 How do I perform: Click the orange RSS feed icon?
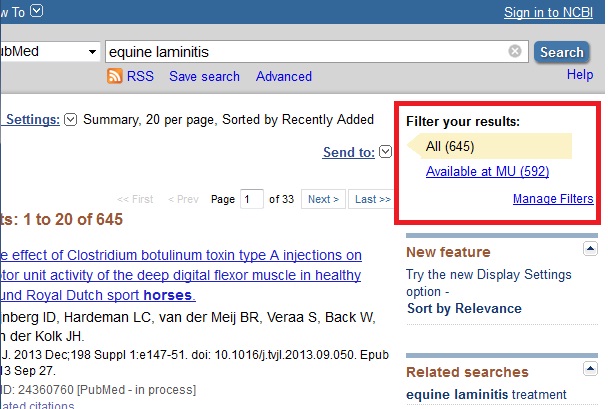point(115,76)
